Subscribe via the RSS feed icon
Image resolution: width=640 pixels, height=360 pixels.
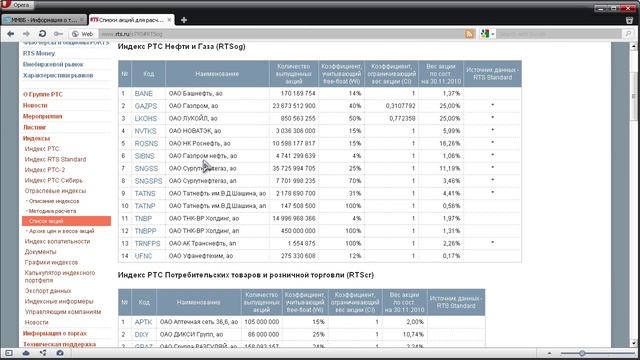(469, 34)
